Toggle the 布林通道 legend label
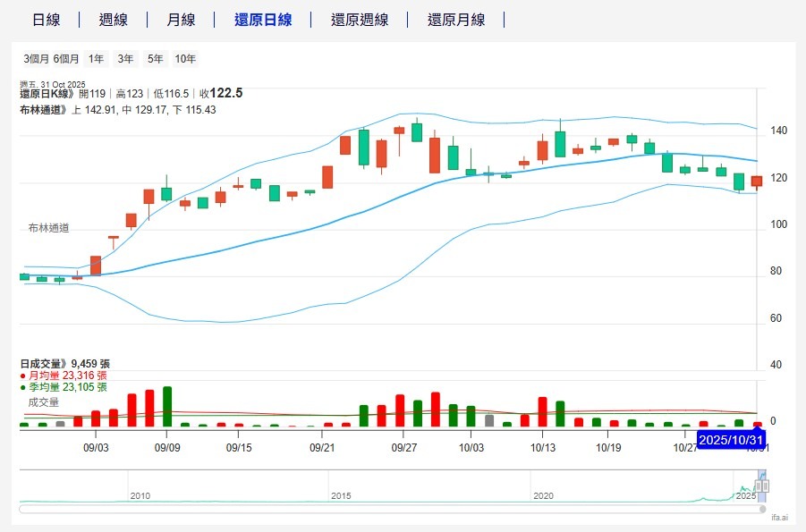 pyautogui.click(x=41, y=110)
